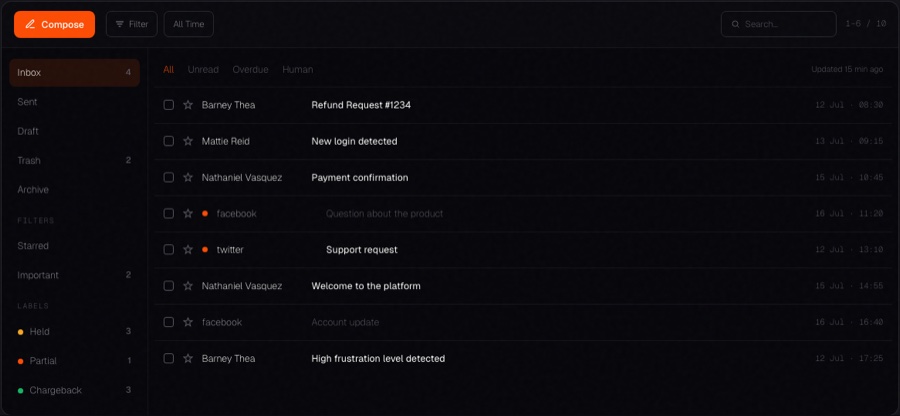Select checkbox for Welcome to the platform
The height and width of the screenshot is (416, 900).
(169, 286)
